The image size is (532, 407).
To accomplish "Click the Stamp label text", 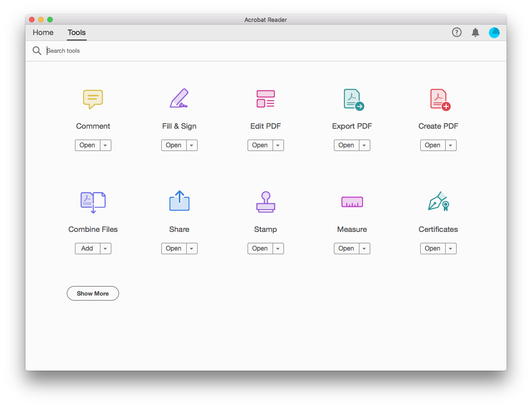I will [x=266, y=230].
